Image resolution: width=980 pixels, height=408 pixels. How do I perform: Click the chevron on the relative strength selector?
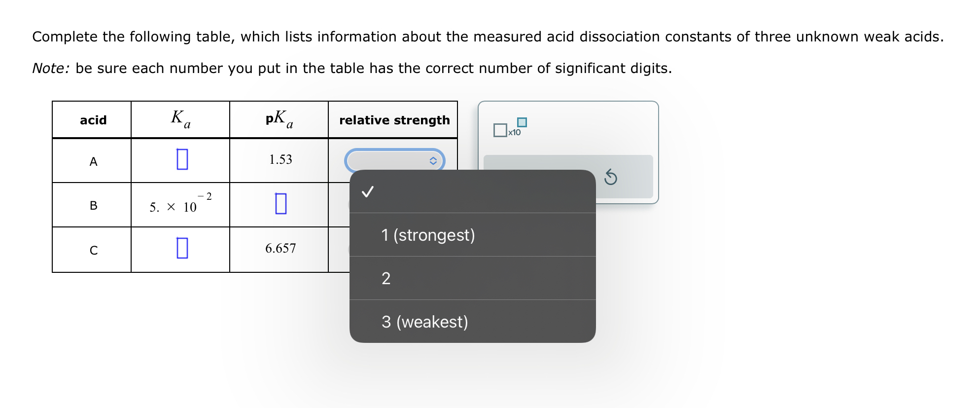tap(433, 161)
